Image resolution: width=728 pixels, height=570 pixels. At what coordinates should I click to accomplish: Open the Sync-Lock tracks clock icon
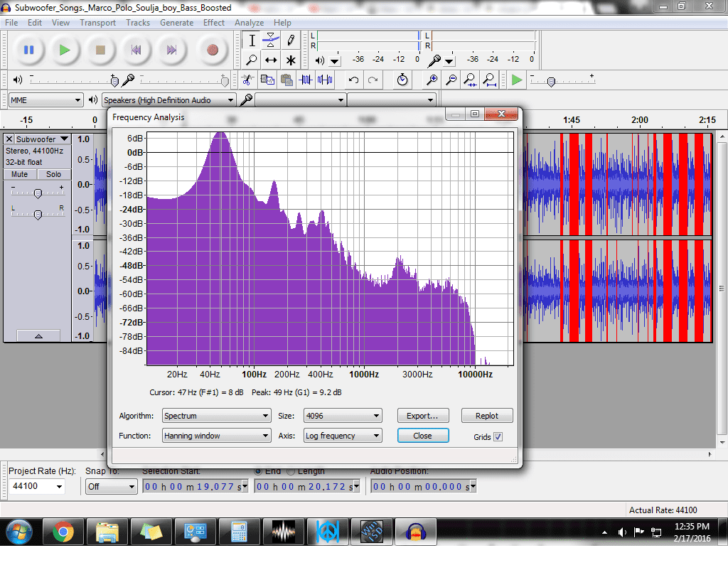(402, 80)
